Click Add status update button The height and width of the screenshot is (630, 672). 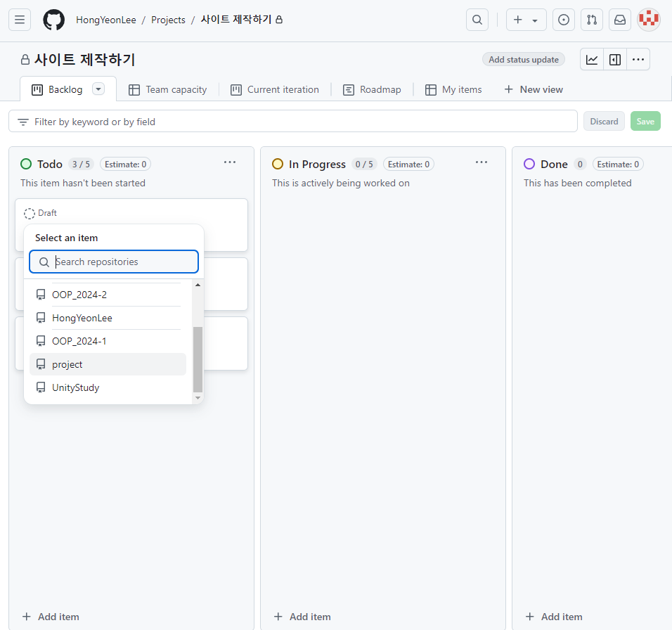point(523,60)
